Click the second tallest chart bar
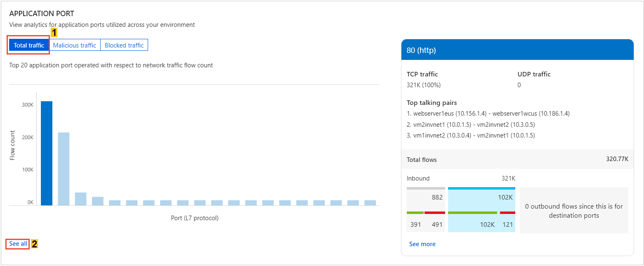Image resolution: width=644 pixels, height=266 pixels. point(64,169)
